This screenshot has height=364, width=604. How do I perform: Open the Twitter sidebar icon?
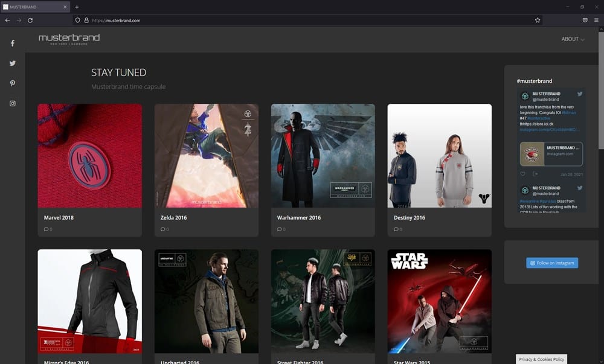(12, 63)
